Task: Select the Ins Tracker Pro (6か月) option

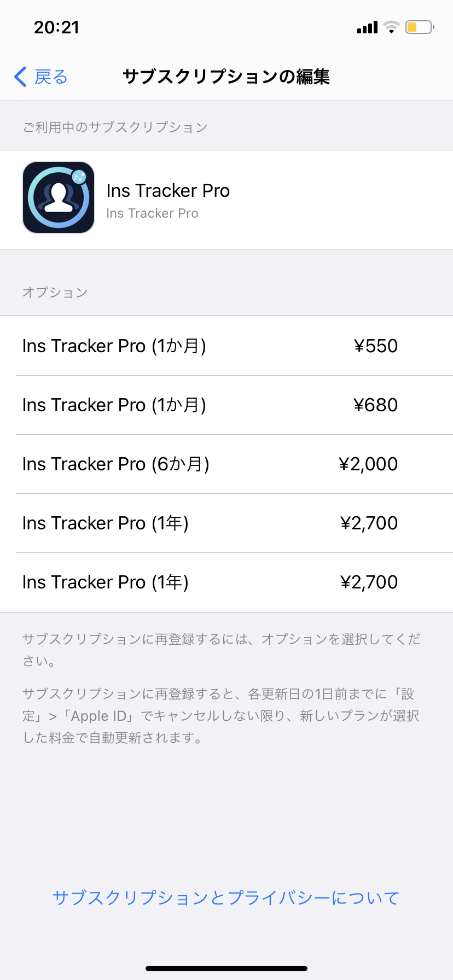Action: 226,464
